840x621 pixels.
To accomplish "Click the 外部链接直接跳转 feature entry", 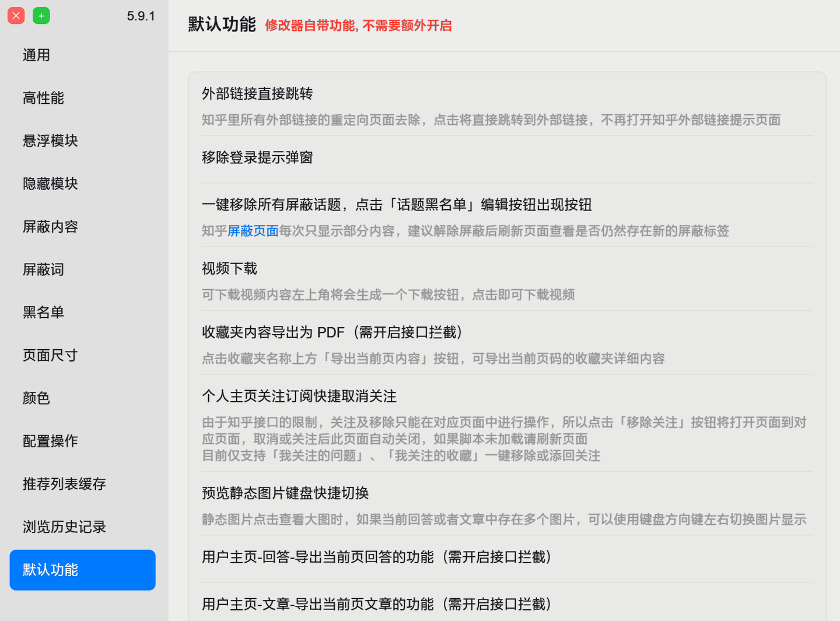I will pos(258,93).
